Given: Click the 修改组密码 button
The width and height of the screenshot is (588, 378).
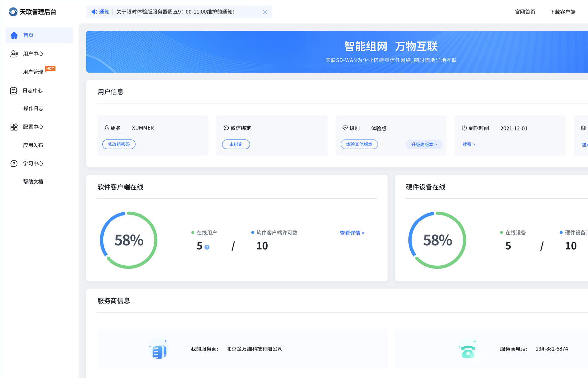Looking at the screenshot, I should point(119,144).
